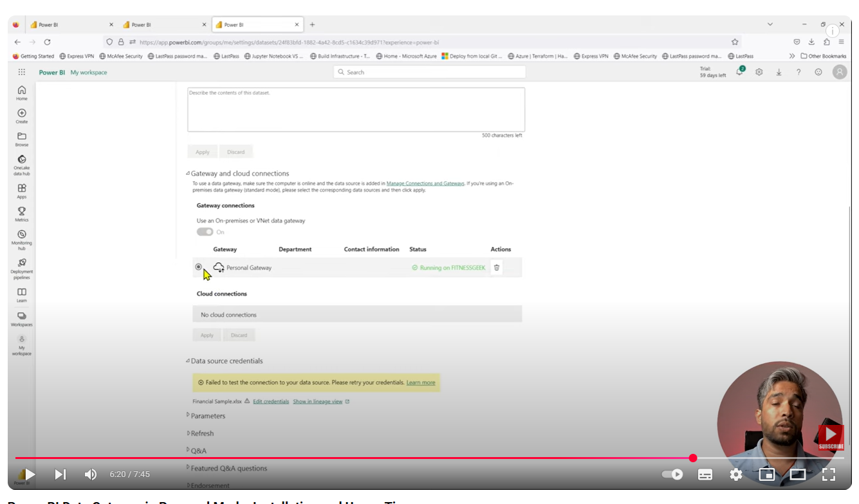Open a new browser tab

click(x=312, y=24)
